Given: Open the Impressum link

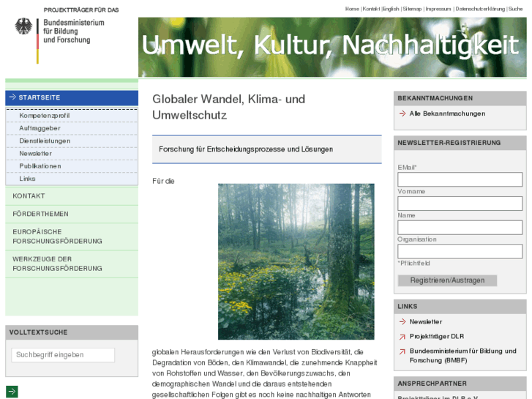Looking at the screenshot, I should tap(438, 9).
